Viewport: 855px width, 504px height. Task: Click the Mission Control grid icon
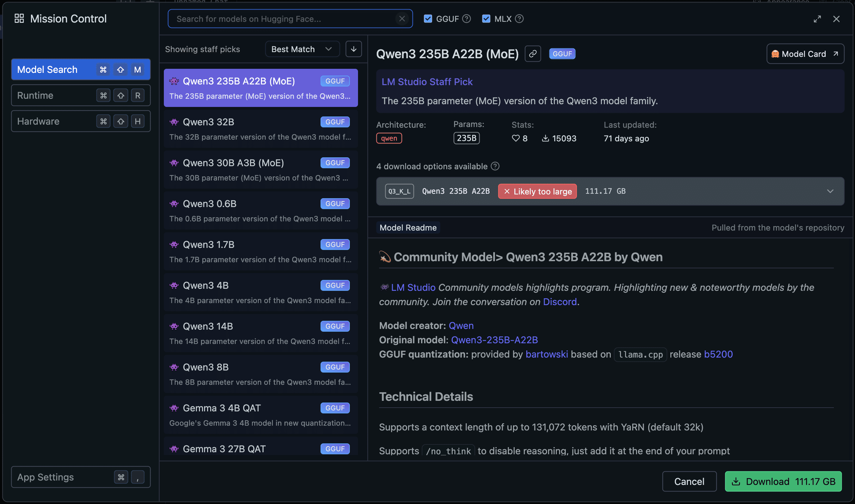(19, 18)
